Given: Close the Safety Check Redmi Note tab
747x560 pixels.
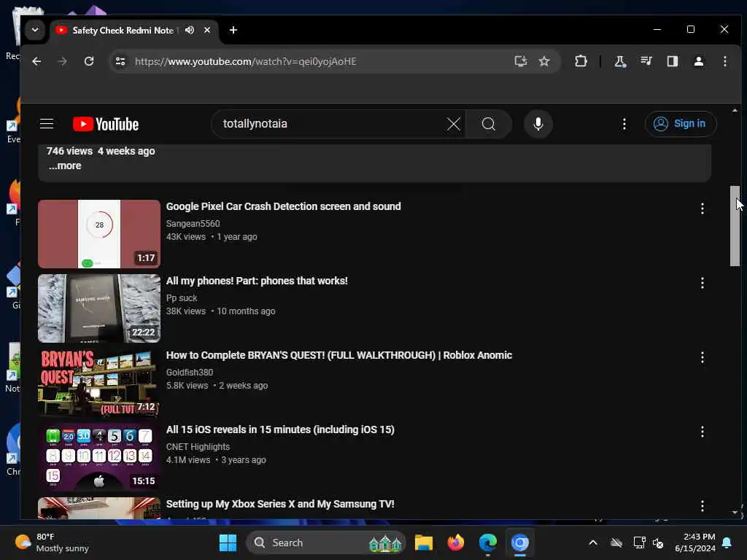Looking at the screenshot, I should (x=207, y=30).
